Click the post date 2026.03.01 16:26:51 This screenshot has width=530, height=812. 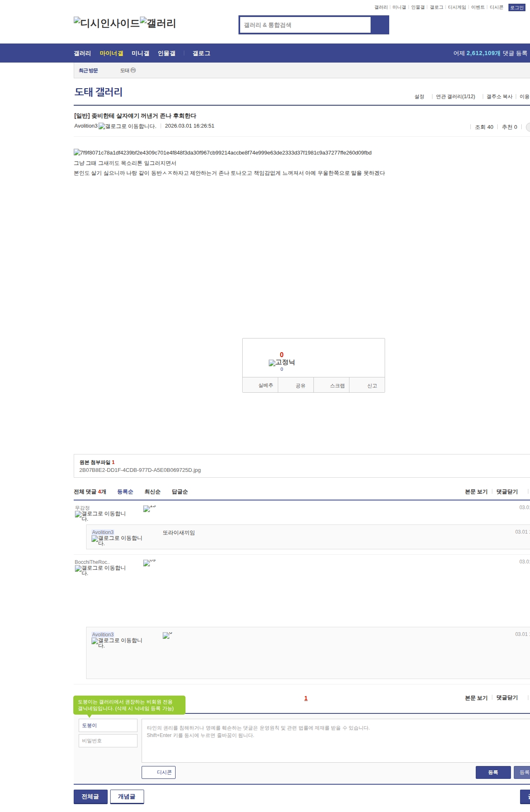pyautogui.click(x=190, y=126)
